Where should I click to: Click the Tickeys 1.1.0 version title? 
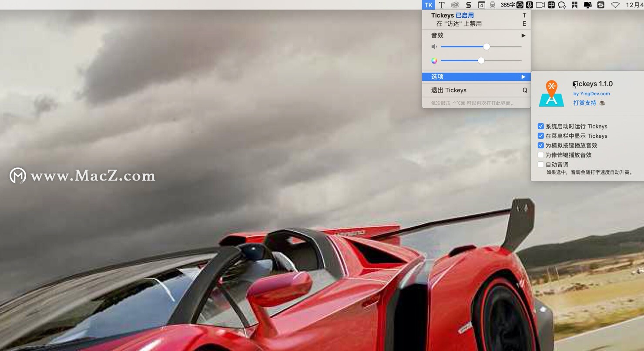pos(593,84)
